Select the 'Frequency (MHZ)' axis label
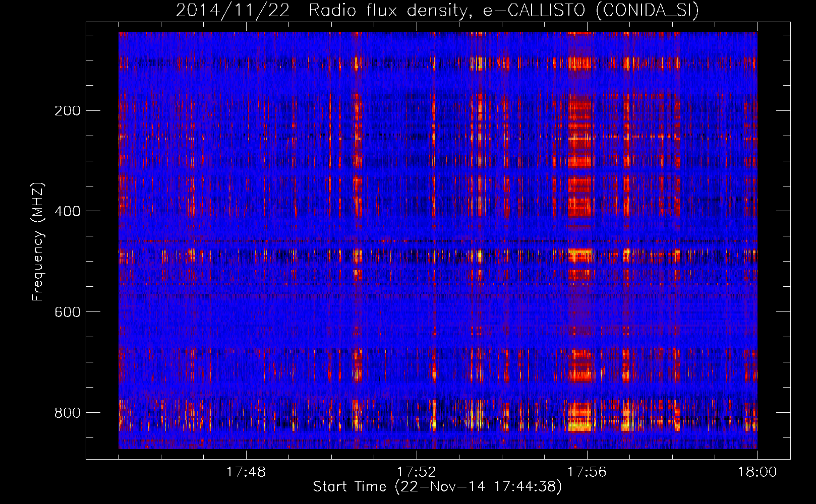The image size is (816, 504). pyautogui.click(x=38, y=242)
